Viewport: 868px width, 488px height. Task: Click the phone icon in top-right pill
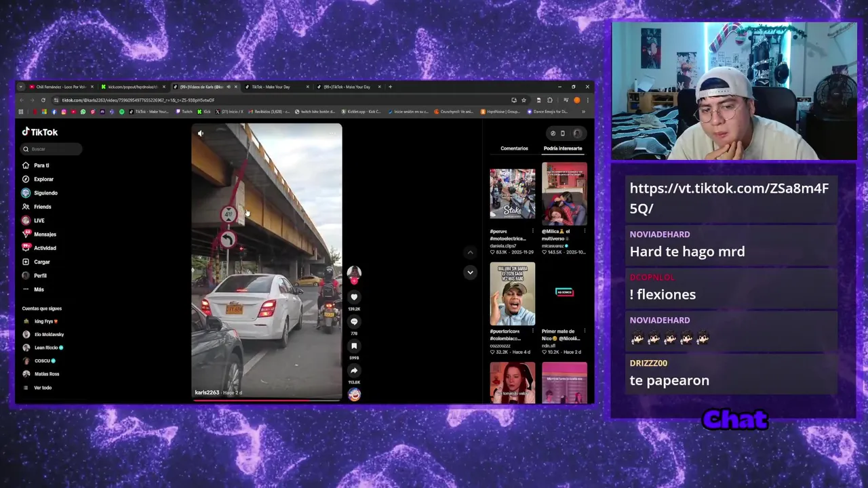pos(562,134)
